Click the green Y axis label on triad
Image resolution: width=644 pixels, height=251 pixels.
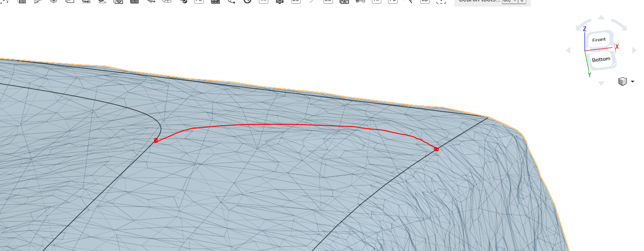[x=589, y=74]
